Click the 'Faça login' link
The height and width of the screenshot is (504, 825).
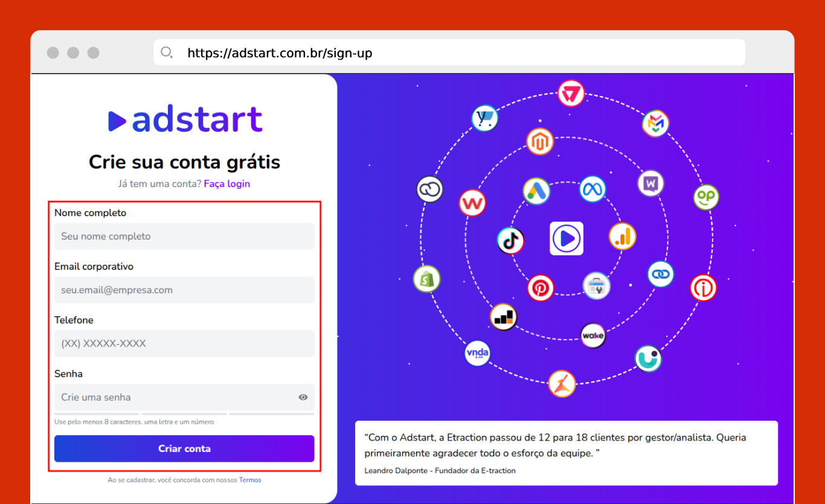227,183
